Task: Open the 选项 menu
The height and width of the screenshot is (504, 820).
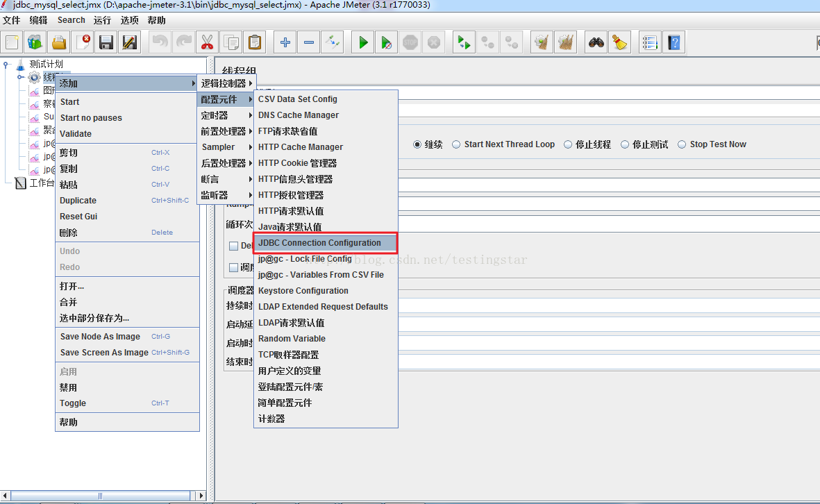Action: pyautogui.click(x=129, y=20)
